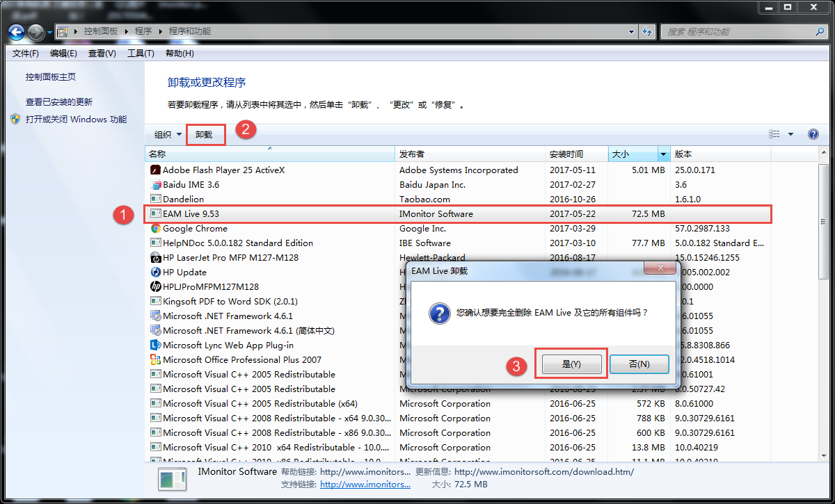Open the 编辑(E) menu

64,54
